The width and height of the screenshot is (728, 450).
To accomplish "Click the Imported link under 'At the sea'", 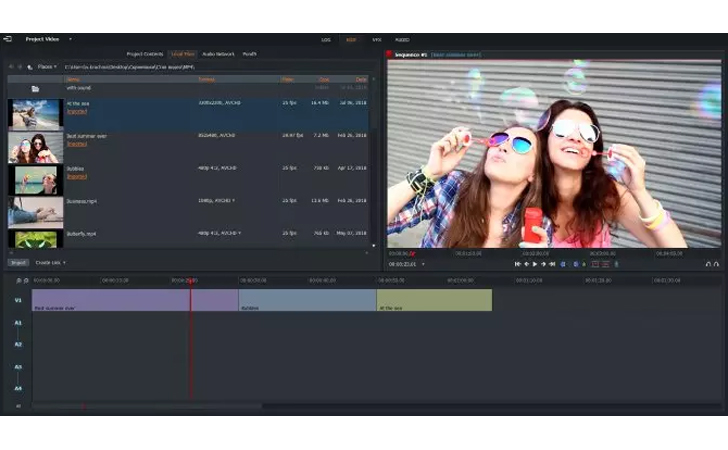I will point(77,111).
